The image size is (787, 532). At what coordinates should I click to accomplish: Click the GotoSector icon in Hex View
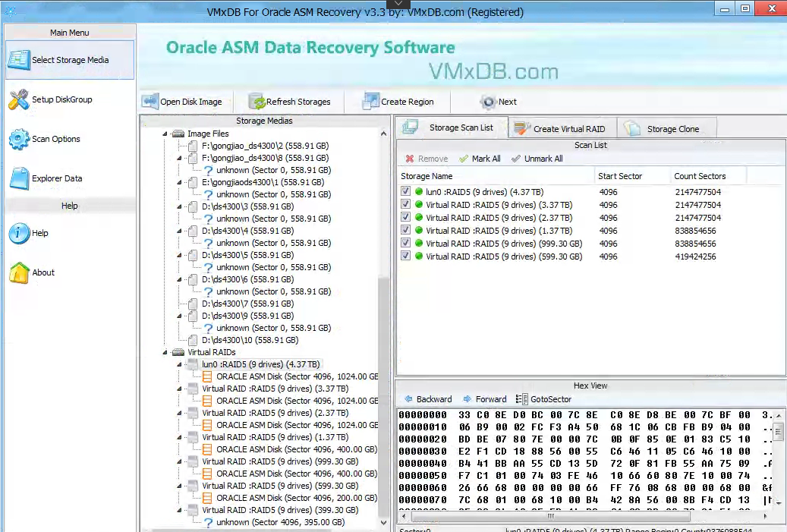[521, 399]
